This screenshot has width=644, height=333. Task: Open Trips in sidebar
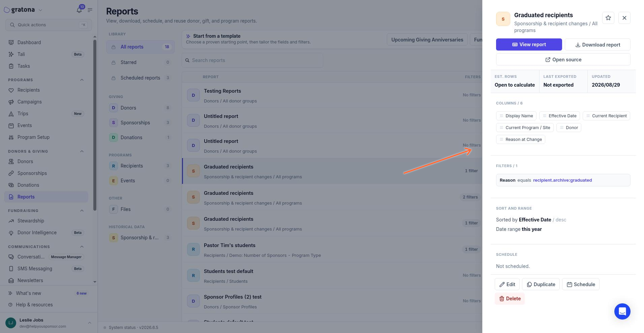coord(46,114)
